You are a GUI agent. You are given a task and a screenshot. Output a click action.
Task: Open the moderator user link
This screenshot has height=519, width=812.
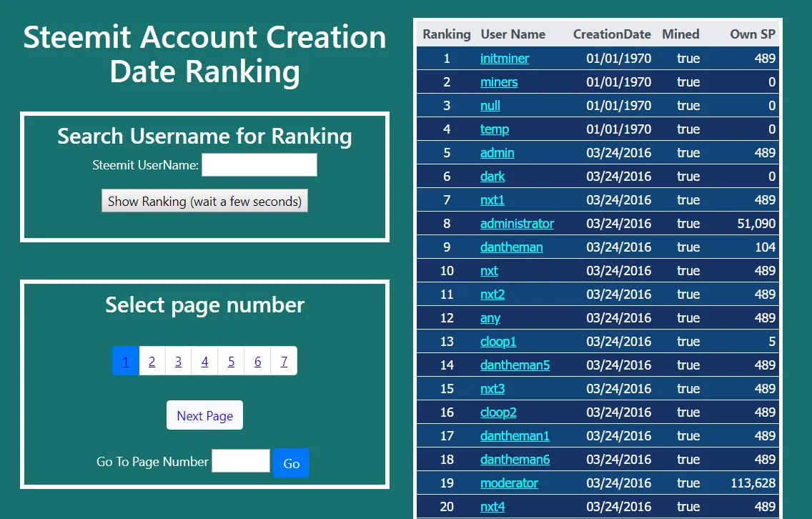(509, 483)
